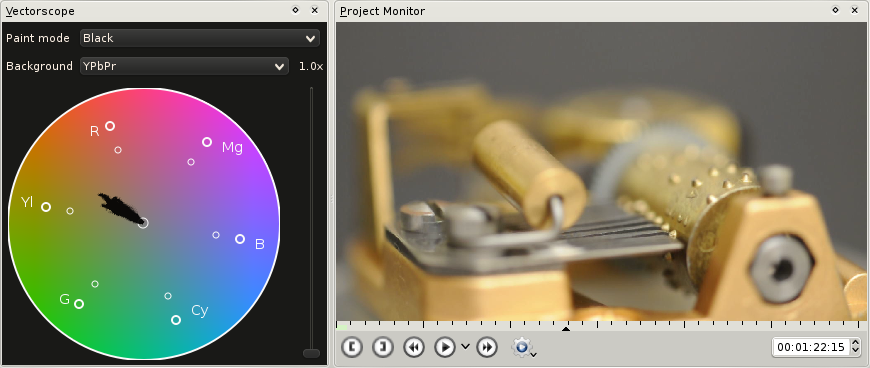Set zone start in Project Monitor
Screen dimensions: 870x368
352,347
